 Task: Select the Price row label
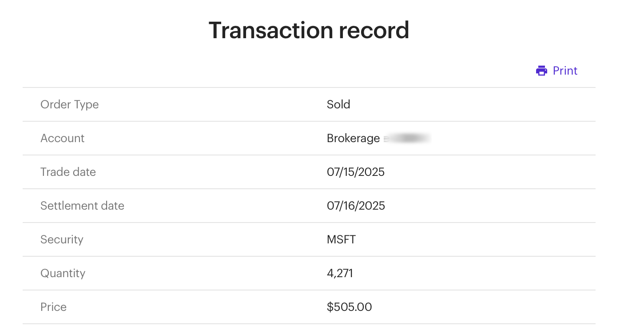click(x=53, y=307)
